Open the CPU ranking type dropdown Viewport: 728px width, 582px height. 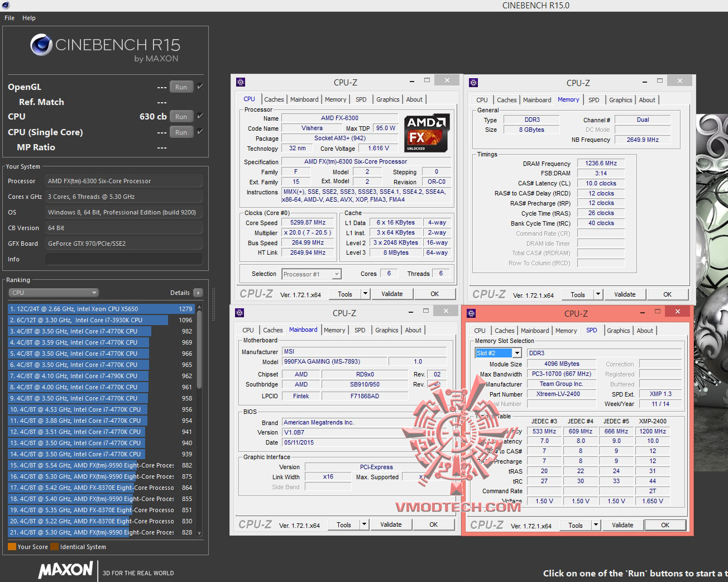click(x=54, y=293)
